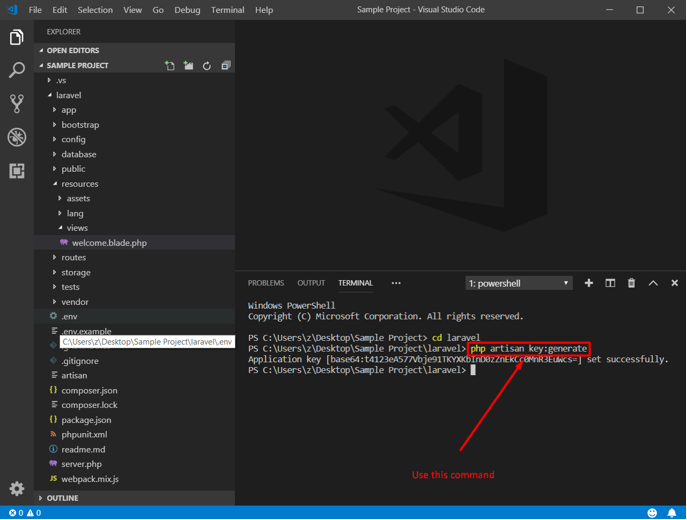Screen dimensions: 687x520
Task: Open the Edit menu
Action: pos(60,10)
